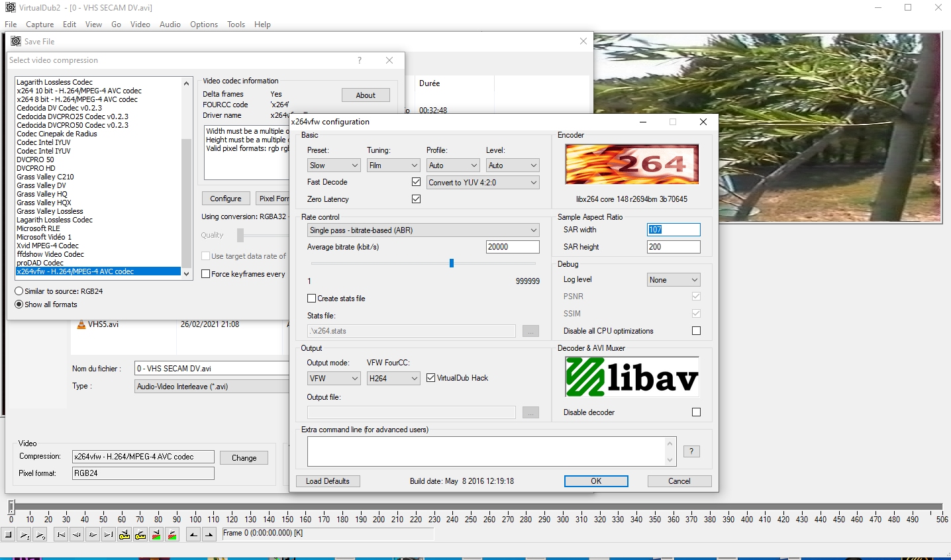Screen dimensions: 951x560
Task: Open the Output mode VFW dropdown
Action: point(334,379)
